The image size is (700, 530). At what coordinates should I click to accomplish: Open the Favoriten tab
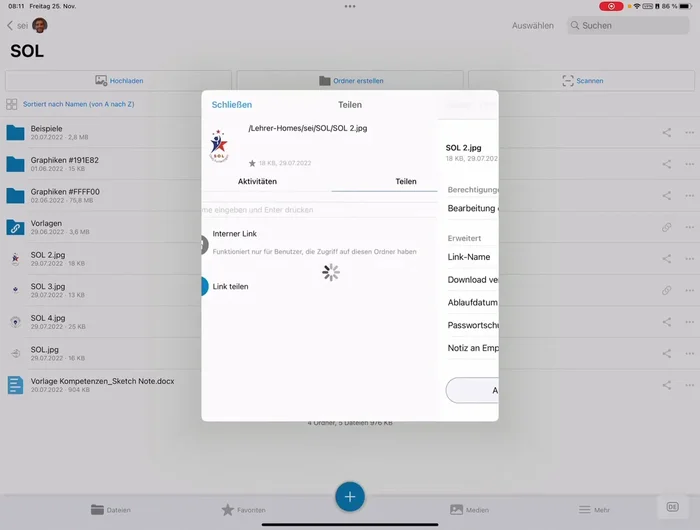pos(243,509)
